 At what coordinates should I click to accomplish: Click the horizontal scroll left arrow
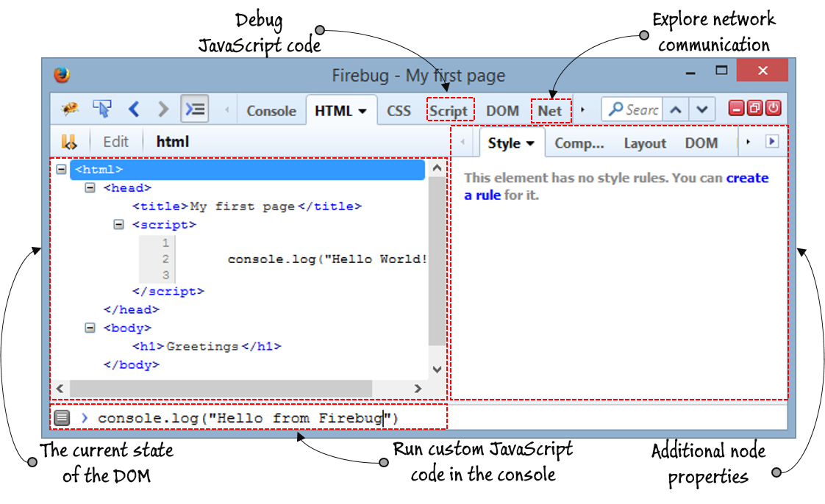pyautogui.click(x=60, y=389)
